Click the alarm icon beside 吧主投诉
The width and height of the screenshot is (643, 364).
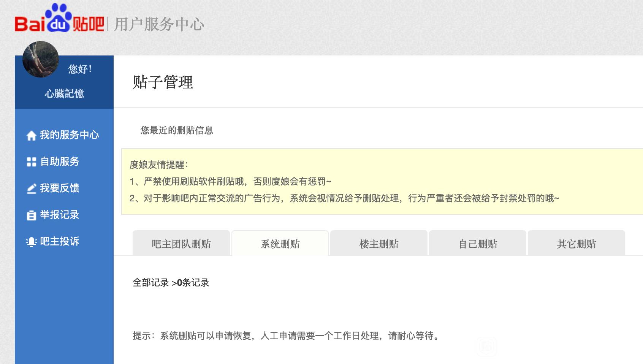(31, 242)
